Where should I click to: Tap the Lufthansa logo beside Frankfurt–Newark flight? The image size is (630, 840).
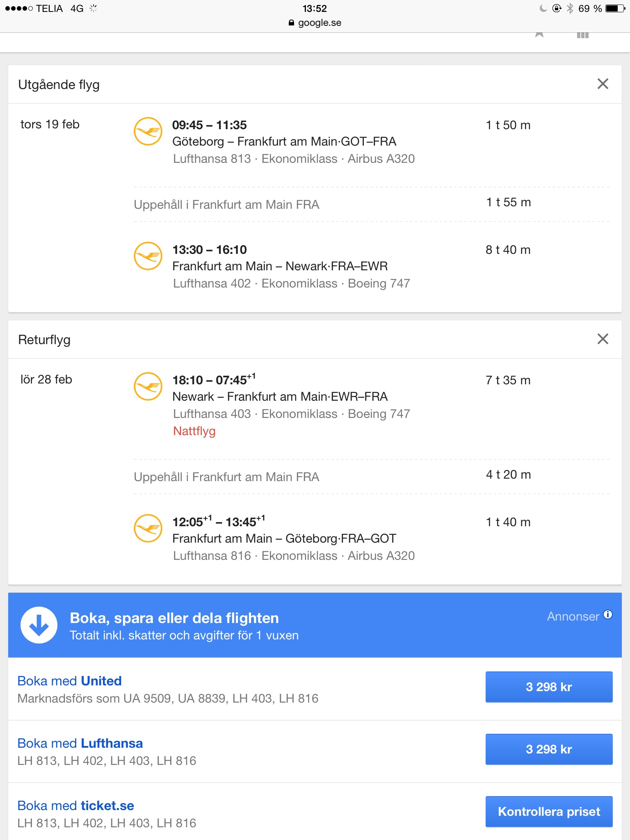(148, 256)
